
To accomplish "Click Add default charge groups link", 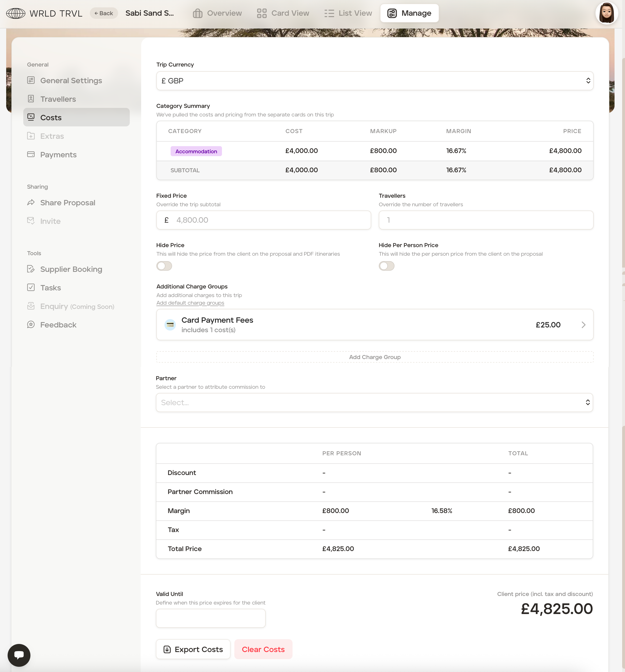I will coord(190,303).
